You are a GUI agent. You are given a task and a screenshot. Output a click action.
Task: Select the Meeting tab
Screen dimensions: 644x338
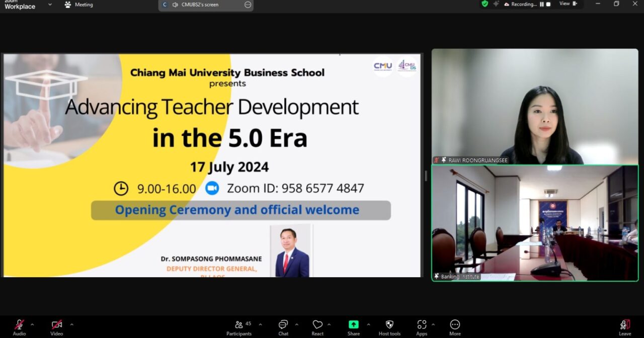tap(79, 5)
